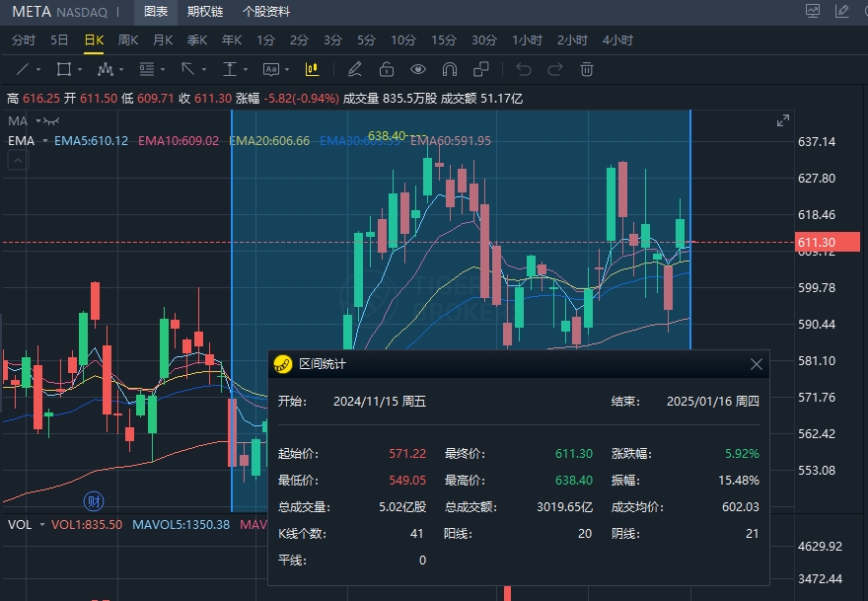
Task: Click the EMA5:610.12 legend value
Action: click(x=92, y=141)
